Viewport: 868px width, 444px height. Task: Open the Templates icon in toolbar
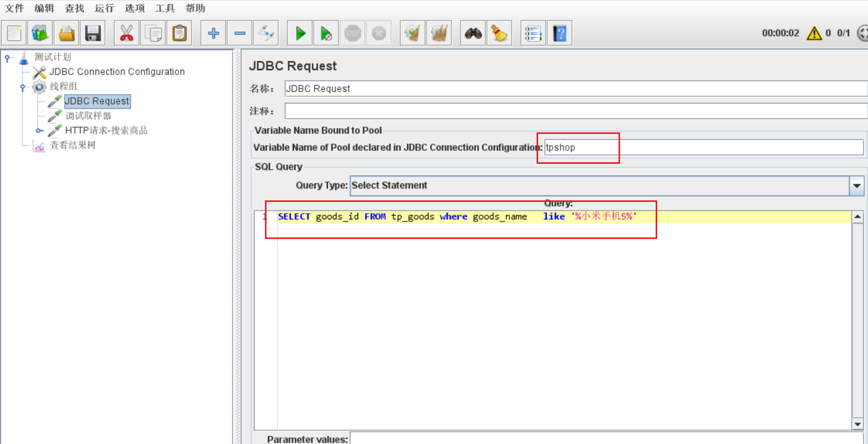(x=40, y=33)
